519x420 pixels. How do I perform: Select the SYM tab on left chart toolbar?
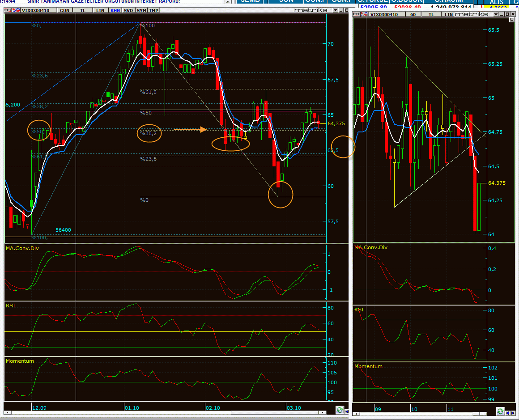pyautogui.click(x=141, y=11)
